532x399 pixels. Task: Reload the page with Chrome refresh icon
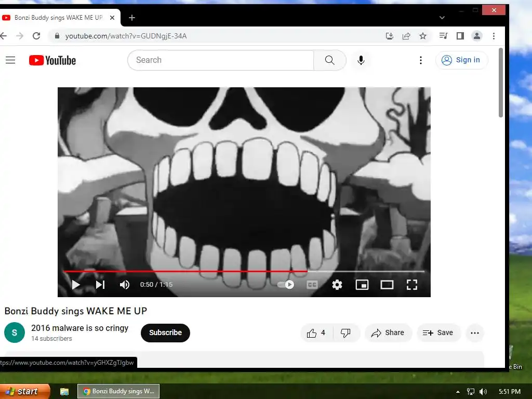[x=36, y=36]
